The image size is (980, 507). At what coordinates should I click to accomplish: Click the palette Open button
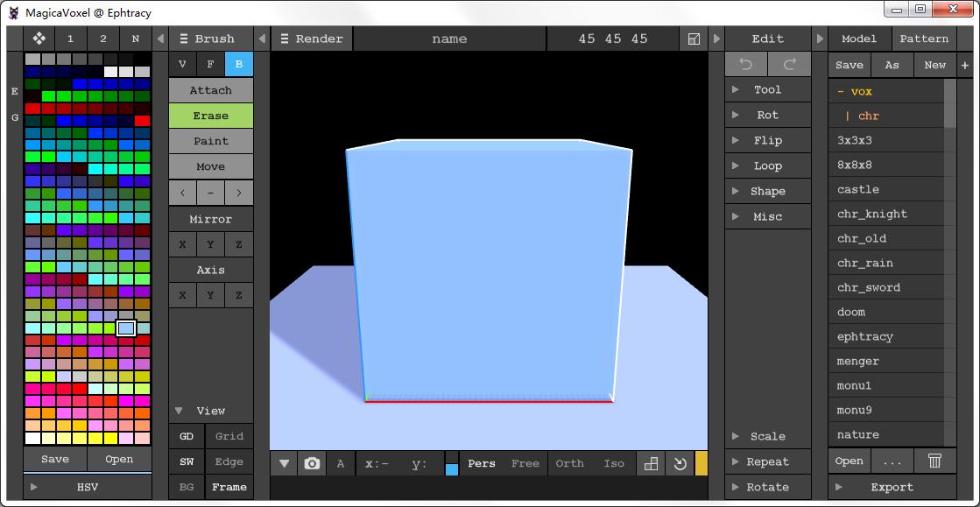pyautogui.click(x=119, y=459)
